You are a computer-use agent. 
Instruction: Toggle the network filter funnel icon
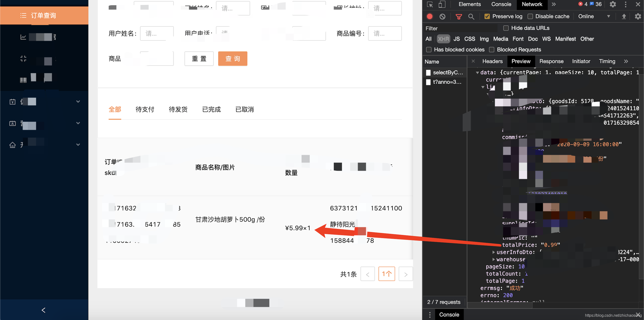point(459,17)
